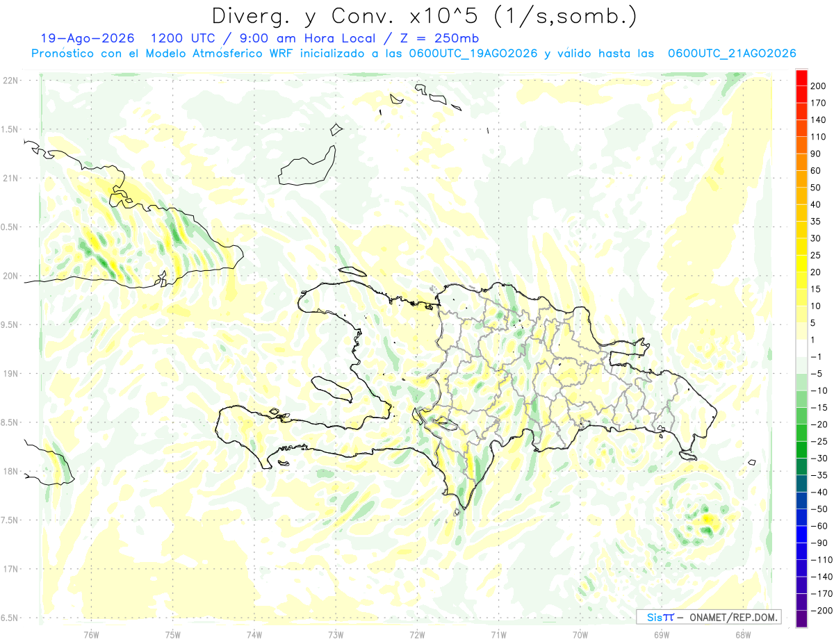Image resolution: width=834 pixels, height=644 pixels.
Task: Click the '22N' latitude label
Action: (x=11, y=81)
